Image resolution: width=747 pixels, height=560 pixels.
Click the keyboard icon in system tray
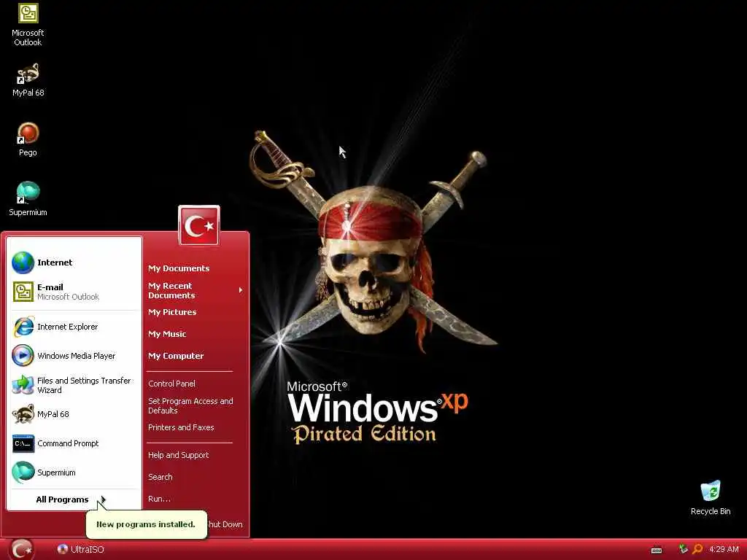pos(657,550)
